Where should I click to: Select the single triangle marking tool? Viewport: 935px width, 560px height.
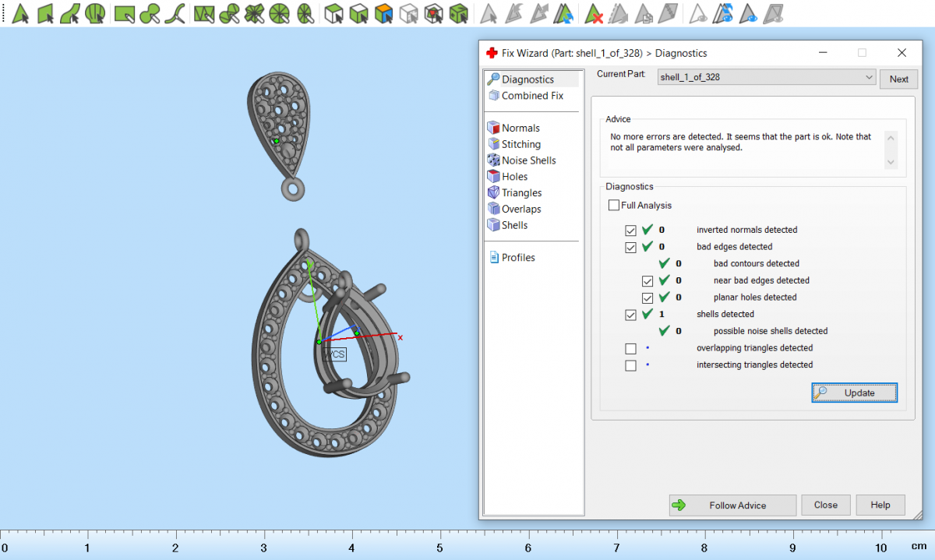click(20, 13)
